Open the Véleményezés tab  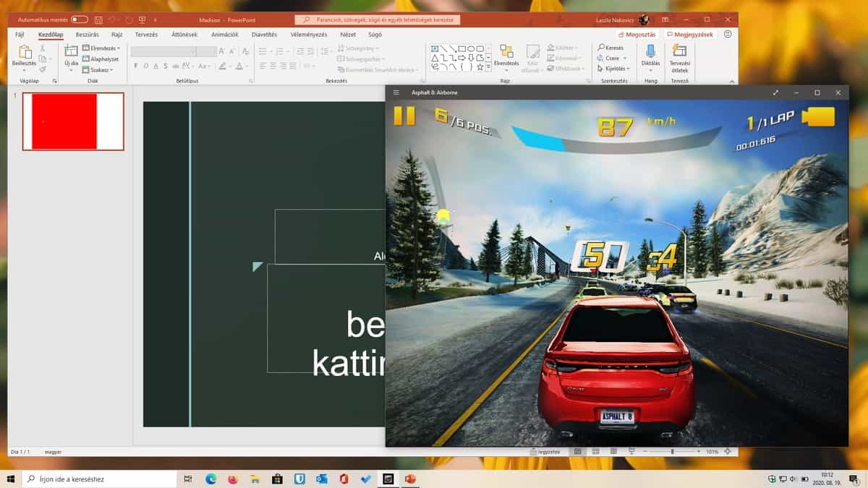pyautogui.click(x=309, y=34)
